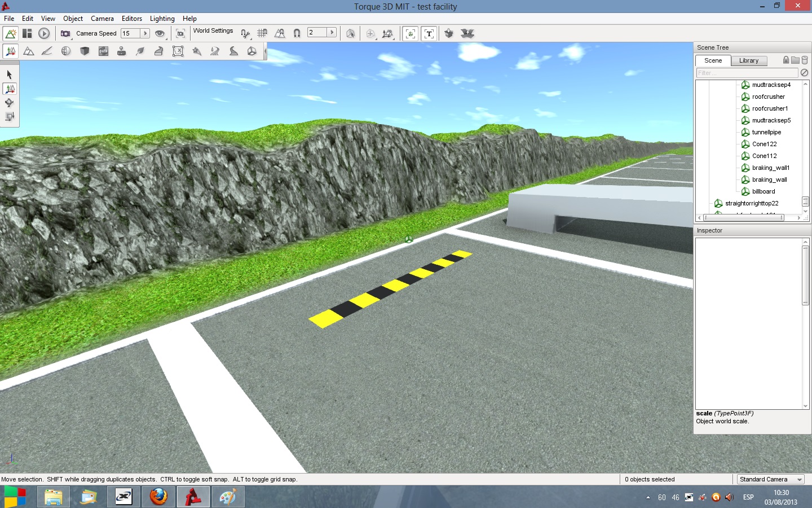Add a new folder group in Scene Tree
Screen dimensions: 812x508
[795, 60]
